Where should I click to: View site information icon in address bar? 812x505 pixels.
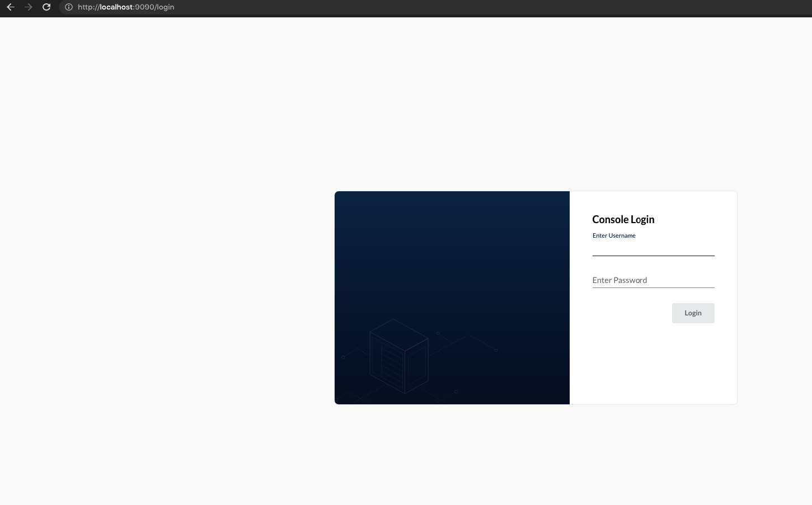[69, 7]
